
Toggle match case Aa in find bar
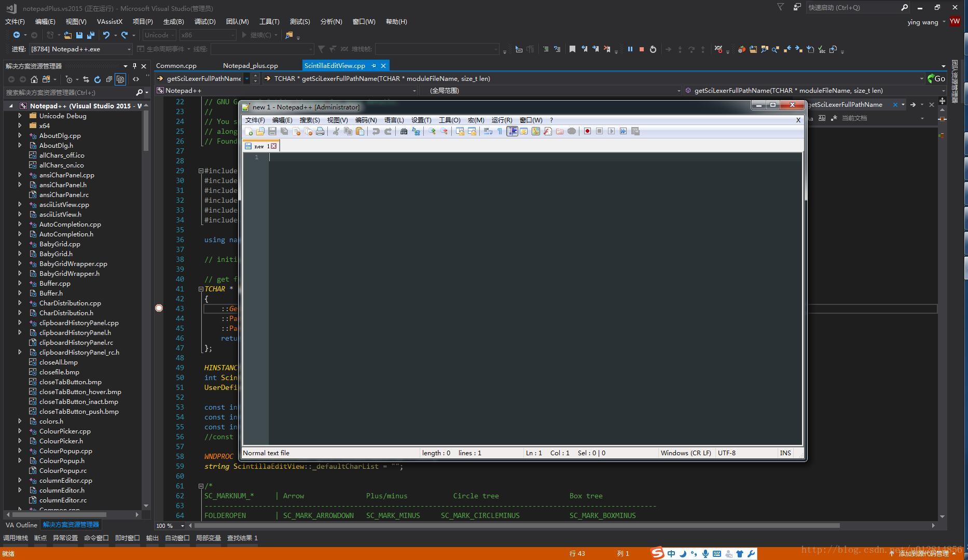(810, 118)
